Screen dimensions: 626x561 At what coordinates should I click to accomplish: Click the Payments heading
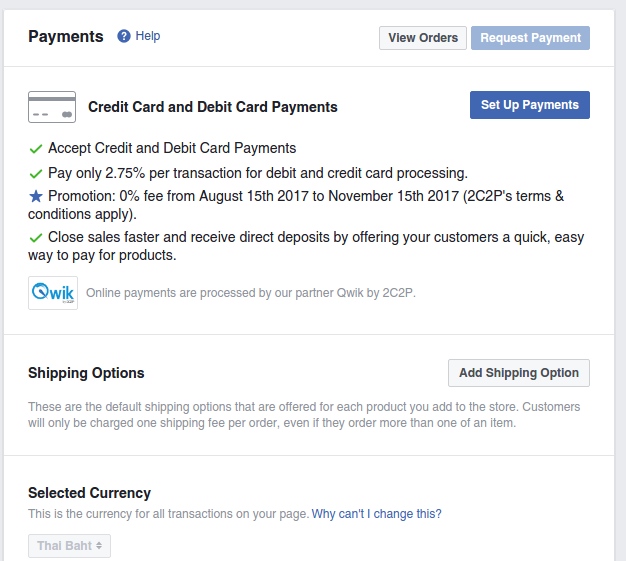coord(66,36)
